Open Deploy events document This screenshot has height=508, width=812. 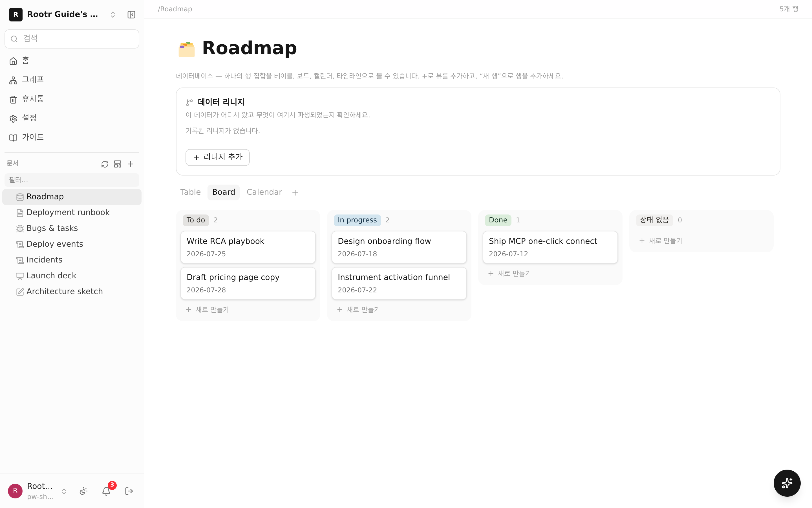click(72, 244)
